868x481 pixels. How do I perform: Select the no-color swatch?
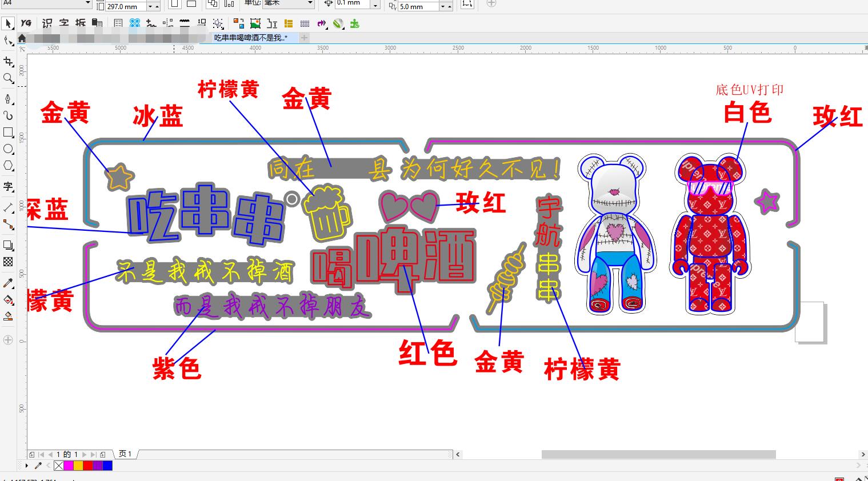[59, 466]
